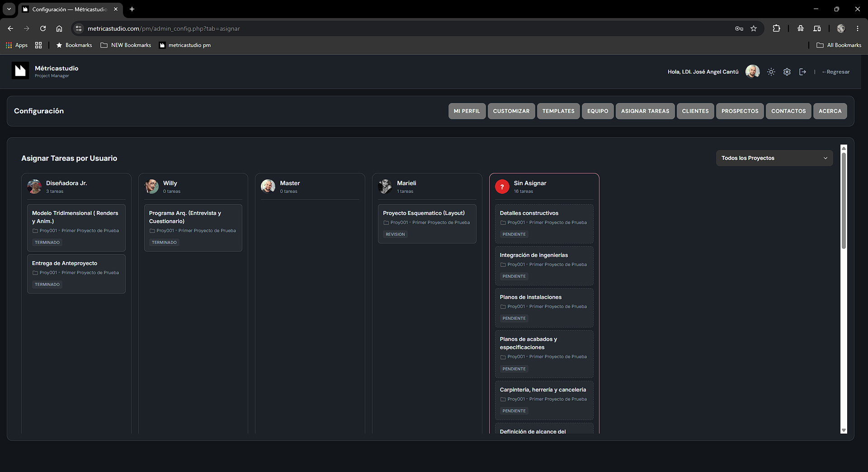868x472 pixels.
Task: Click the Regresar link
Action: (836, 72)
